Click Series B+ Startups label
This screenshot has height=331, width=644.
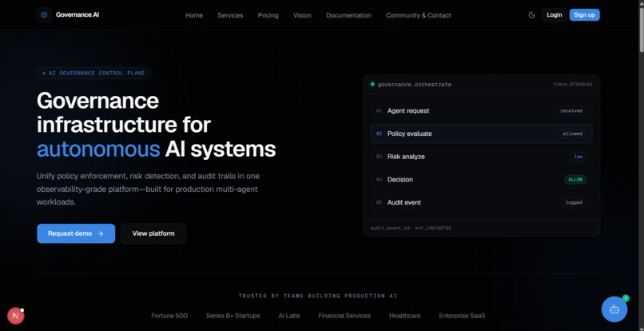[x=233, y=316]
